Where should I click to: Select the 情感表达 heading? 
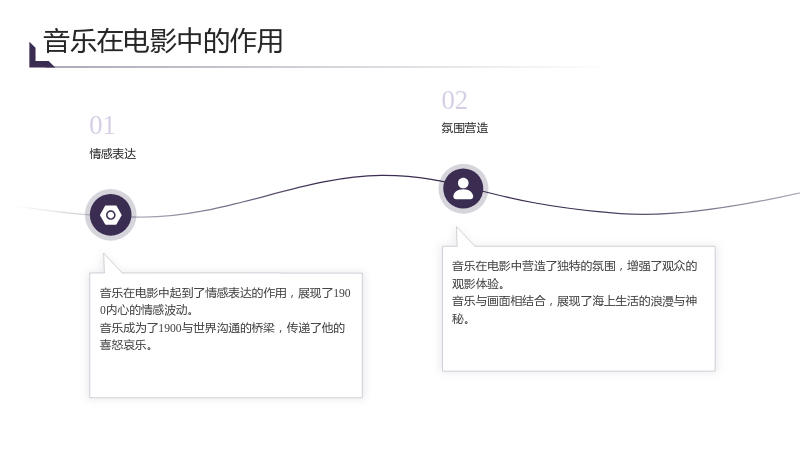tap(113, 154)
